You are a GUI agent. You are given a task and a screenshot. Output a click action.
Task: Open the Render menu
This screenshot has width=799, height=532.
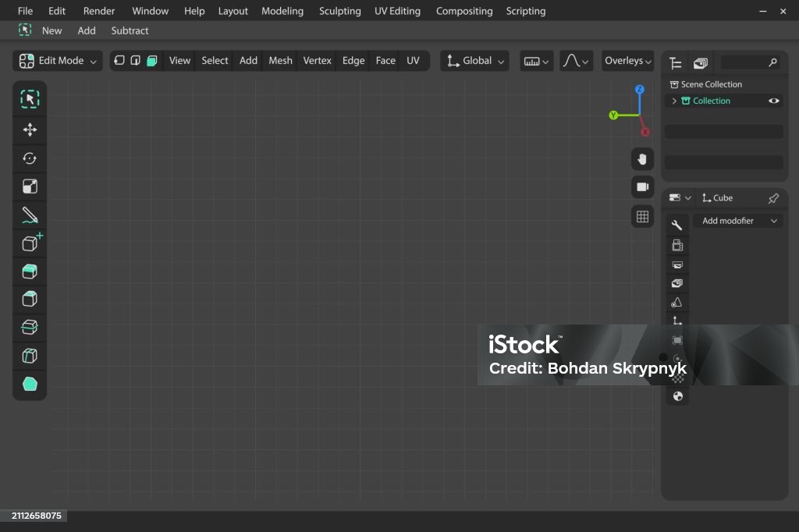[x=99, y=11]
